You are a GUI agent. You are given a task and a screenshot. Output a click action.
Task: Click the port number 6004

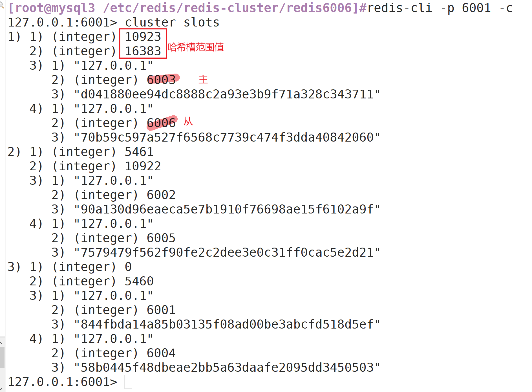pyautogui.click(x=161, y=353)
